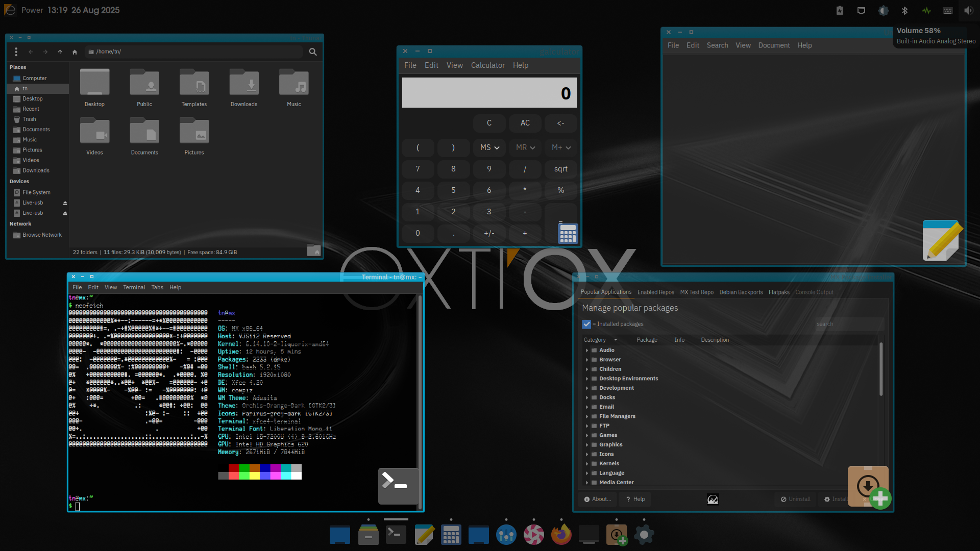Open the Templates folder icon
The height and width of the screenshot is (551, 980).
coord(194,88)
